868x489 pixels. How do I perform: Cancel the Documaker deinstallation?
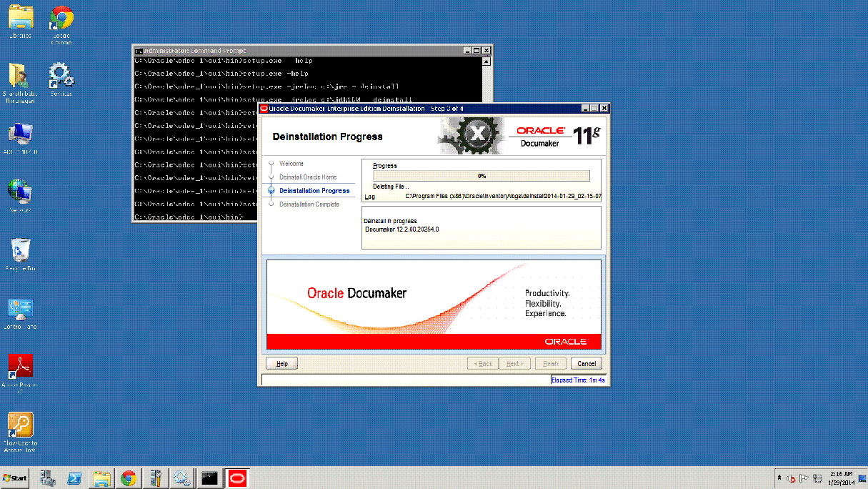pos(586,363)
